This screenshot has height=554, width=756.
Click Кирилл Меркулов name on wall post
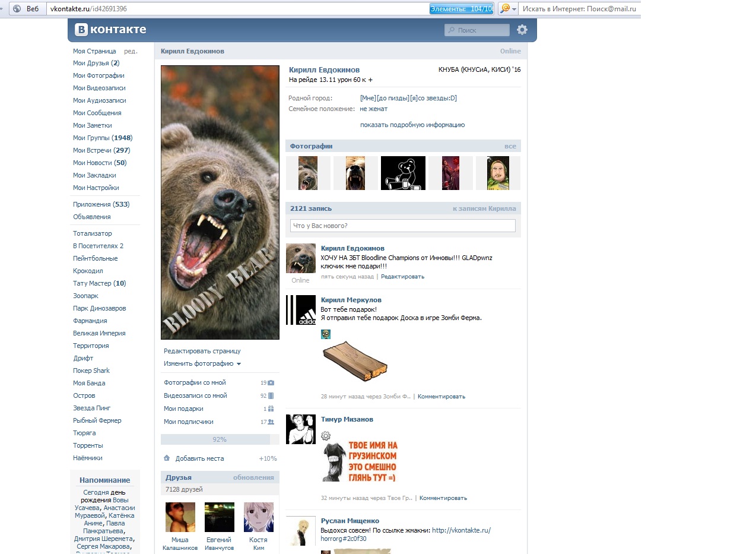point(351,300)
